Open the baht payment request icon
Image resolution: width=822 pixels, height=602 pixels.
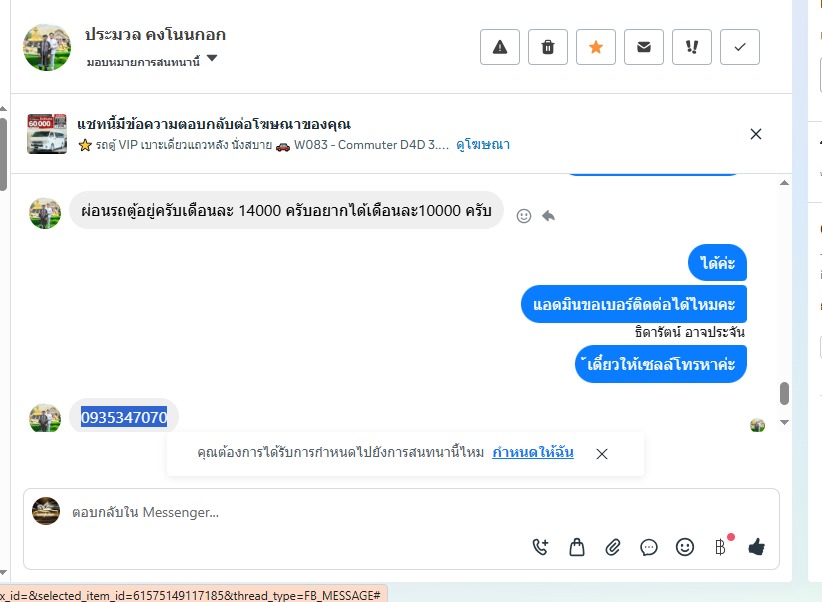click(x=721, y=547)
